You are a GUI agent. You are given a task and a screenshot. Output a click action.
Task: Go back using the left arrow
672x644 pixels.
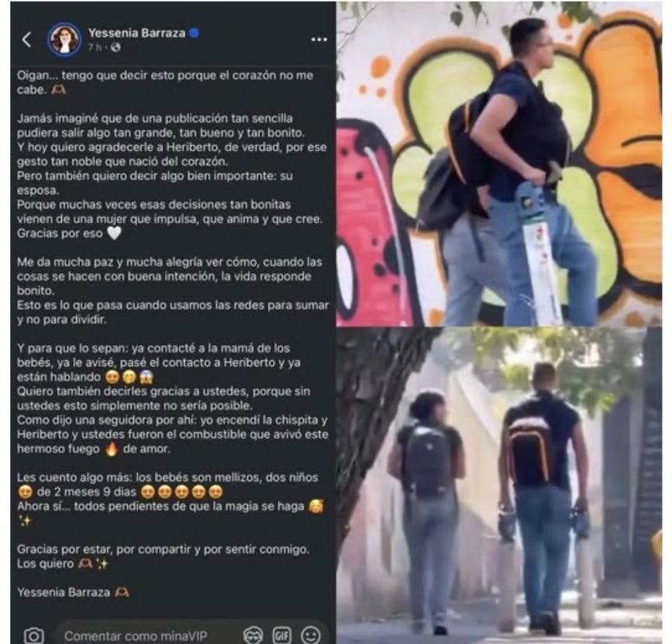[x=27, y=39]
